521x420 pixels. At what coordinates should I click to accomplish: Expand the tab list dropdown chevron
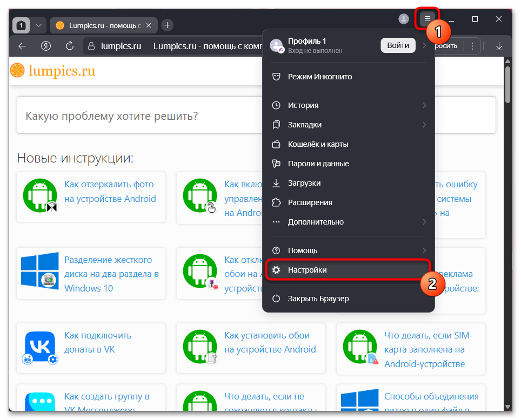(x=38, y=25)
